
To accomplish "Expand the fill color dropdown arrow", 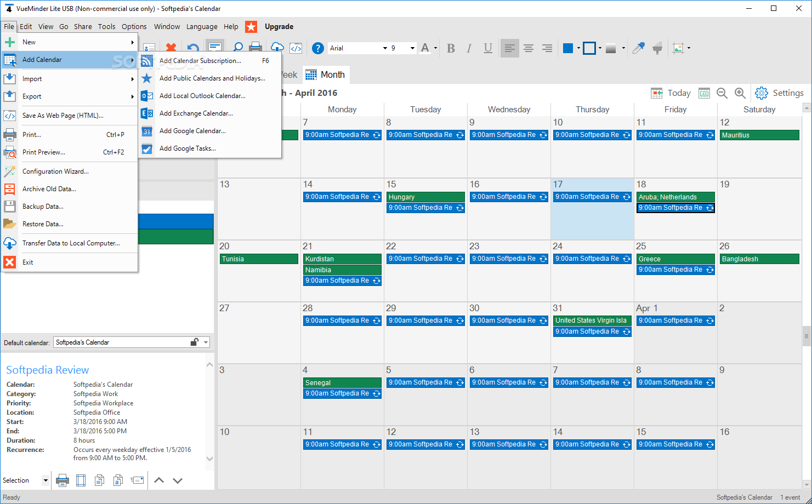I will pyautogui.click(x=578, y=48).
